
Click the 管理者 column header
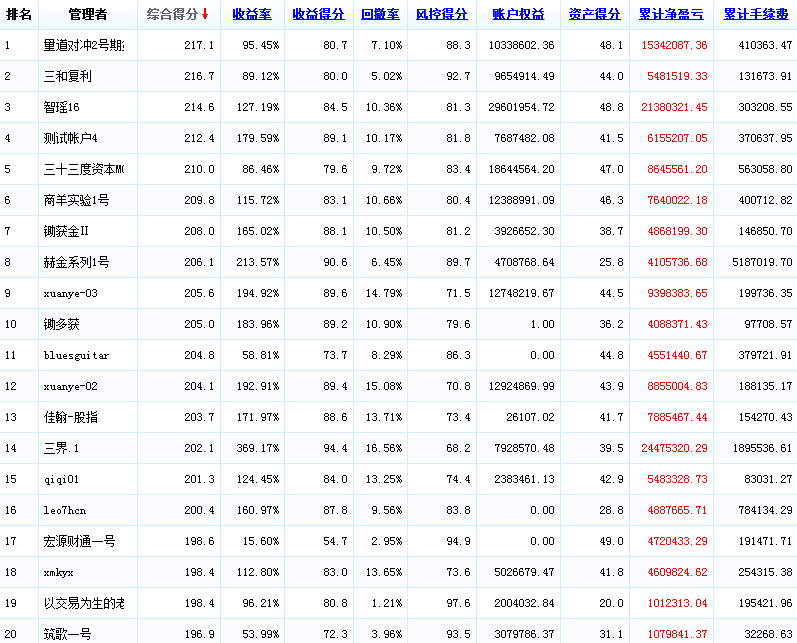point(88,15)
